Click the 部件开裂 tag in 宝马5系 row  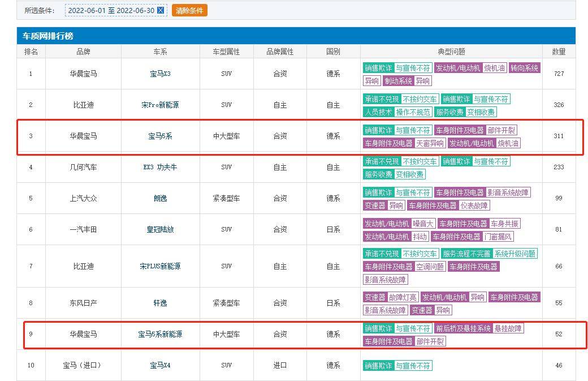point(501,131)
